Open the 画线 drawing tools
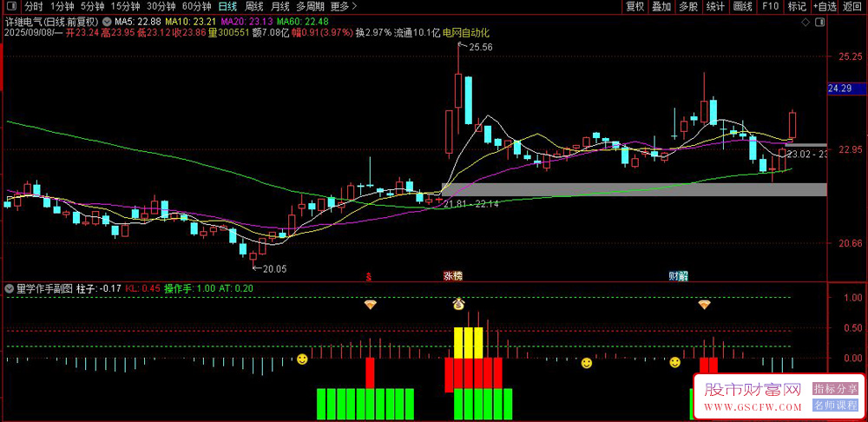868x422 pixels. pos(742,7)
